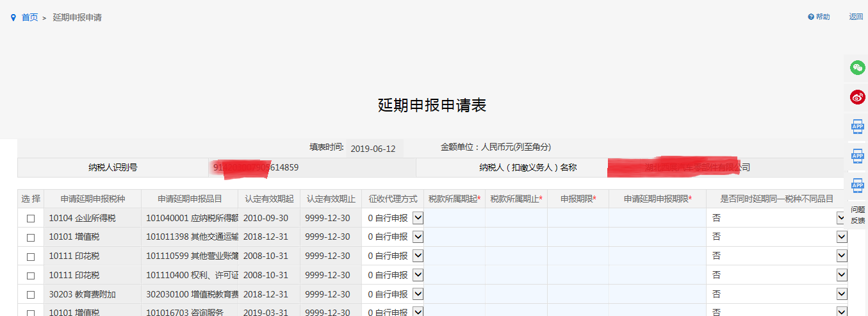Click 税款所属期起 field in 增值税 101011398 row
The height and width of the screenshot is (316, 868).
pos(454,237)
